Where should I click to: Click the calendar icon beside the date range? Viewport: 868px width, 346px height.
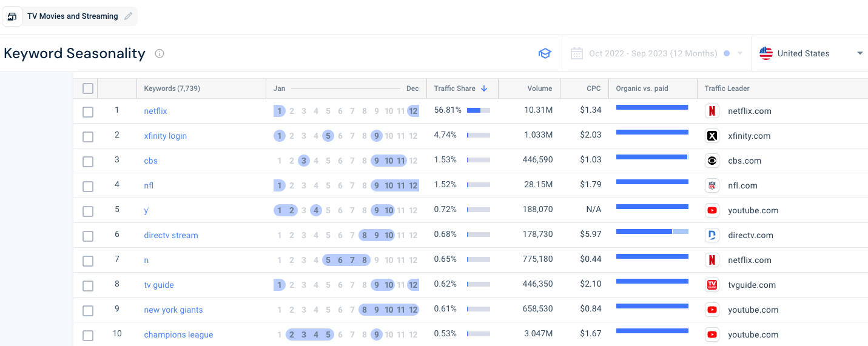tap(577, 53)
